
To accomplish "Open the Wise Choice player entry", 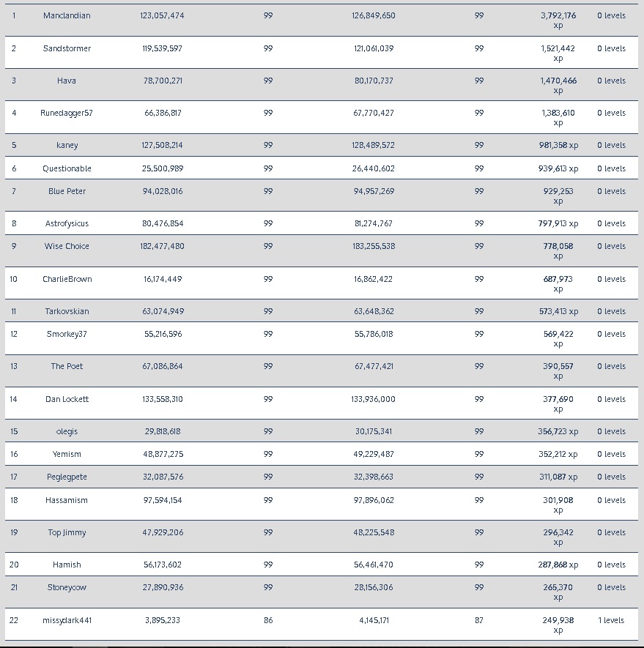I will pyautogui.click(x=67, y=246).
